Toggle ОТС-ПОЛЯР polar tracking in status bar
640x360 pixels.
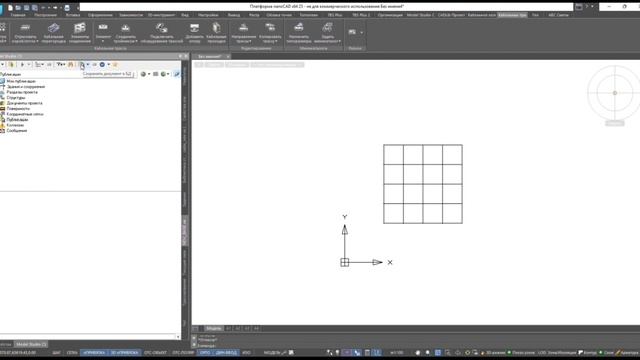click(x=183, y=353)
